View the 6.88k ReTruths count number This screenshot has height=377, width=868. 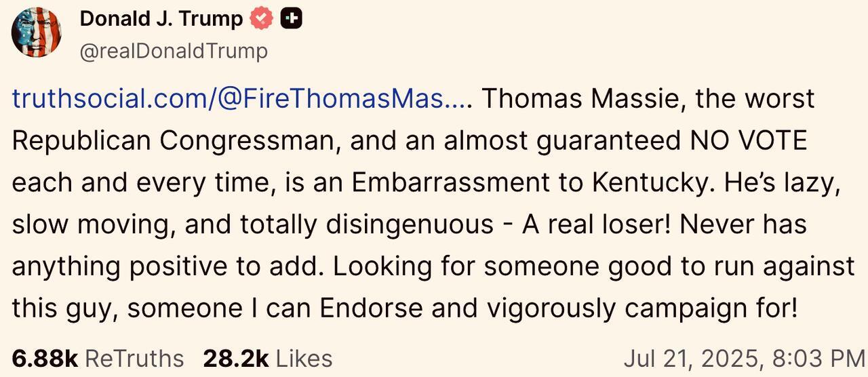[45, 358]
